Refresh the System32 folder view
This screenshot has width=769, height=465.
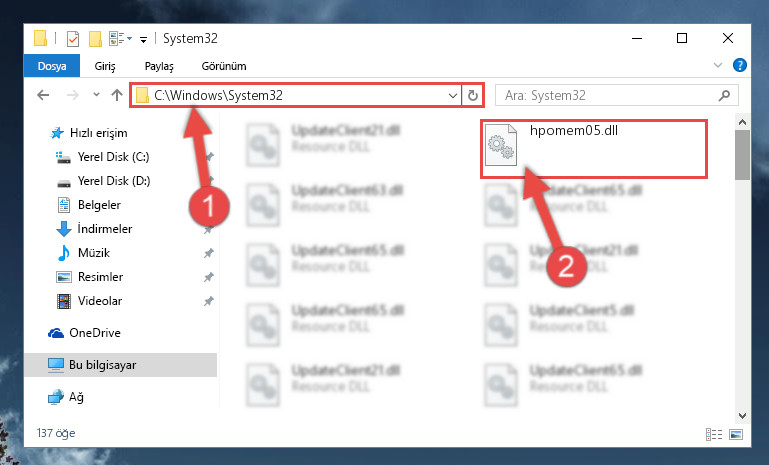pyautogui.click(x=473, y=95)
